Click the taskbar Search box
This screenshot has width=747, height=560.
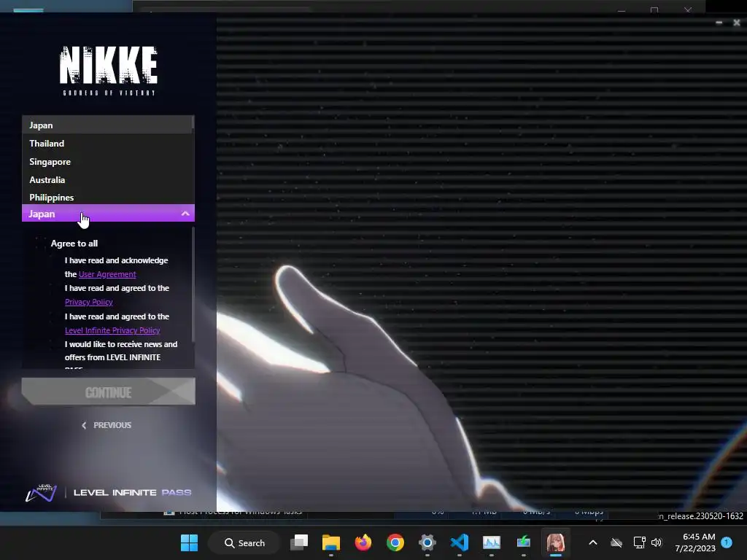click(244, 542)
